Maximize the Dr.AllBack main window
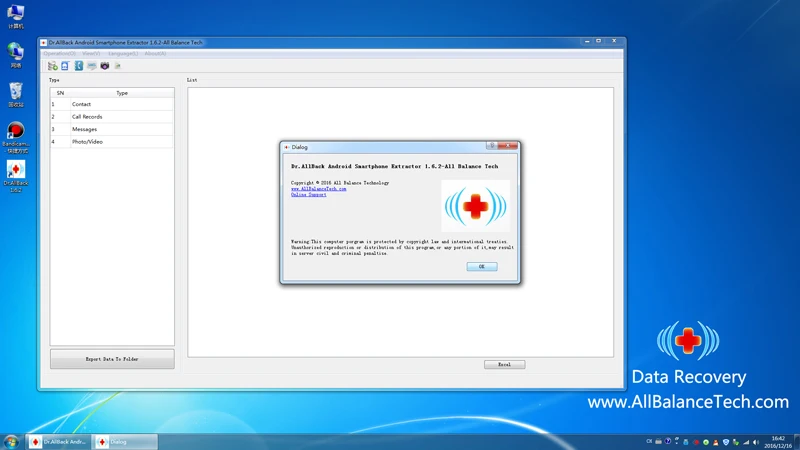800x450 pixels. (598, 41)
